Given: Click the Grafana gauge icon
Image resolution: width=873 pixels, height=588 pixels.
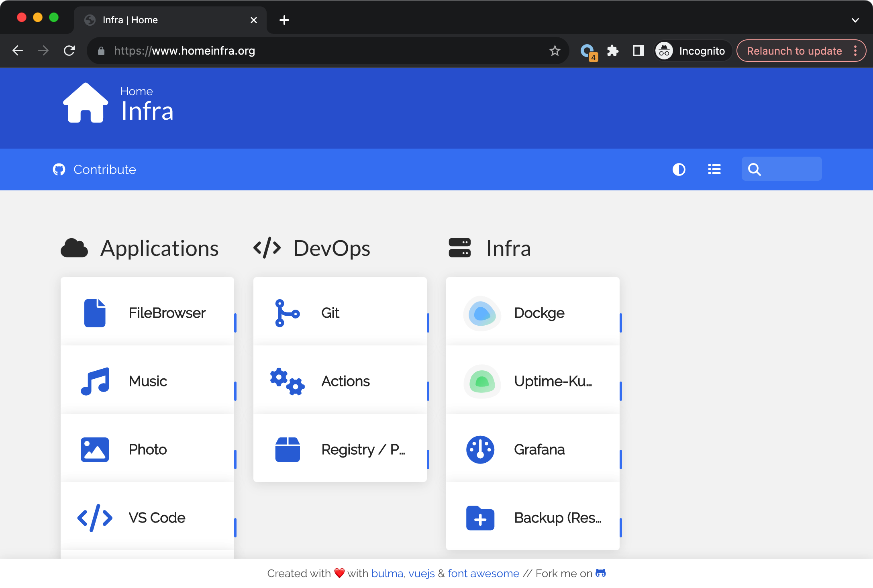Looking at the screenshot, I should [x=480, y=449].
